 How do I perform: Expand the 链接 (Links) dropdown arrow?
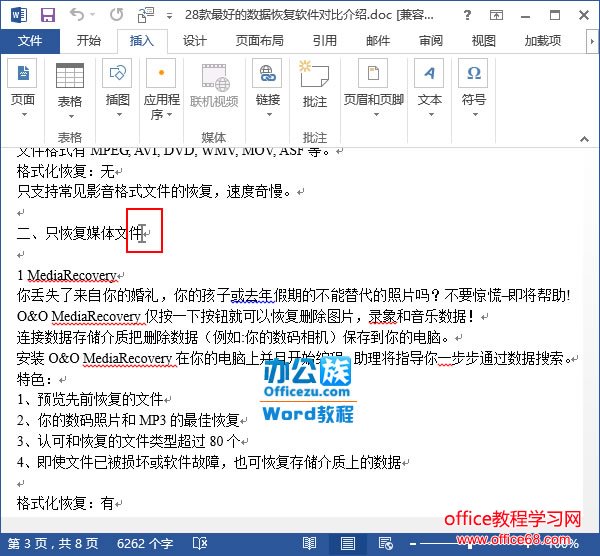(269, 115)
